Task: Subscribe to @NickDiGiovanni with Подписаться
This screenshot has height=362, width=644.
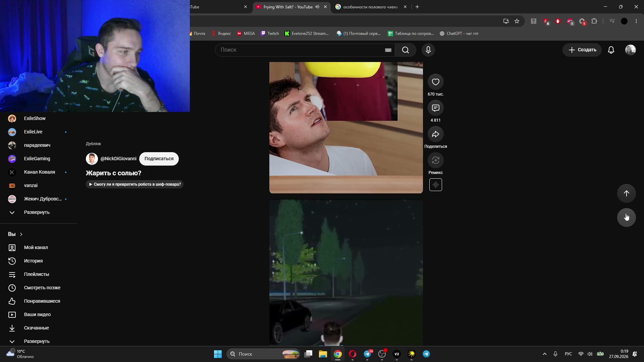Action: click(159, 159)
